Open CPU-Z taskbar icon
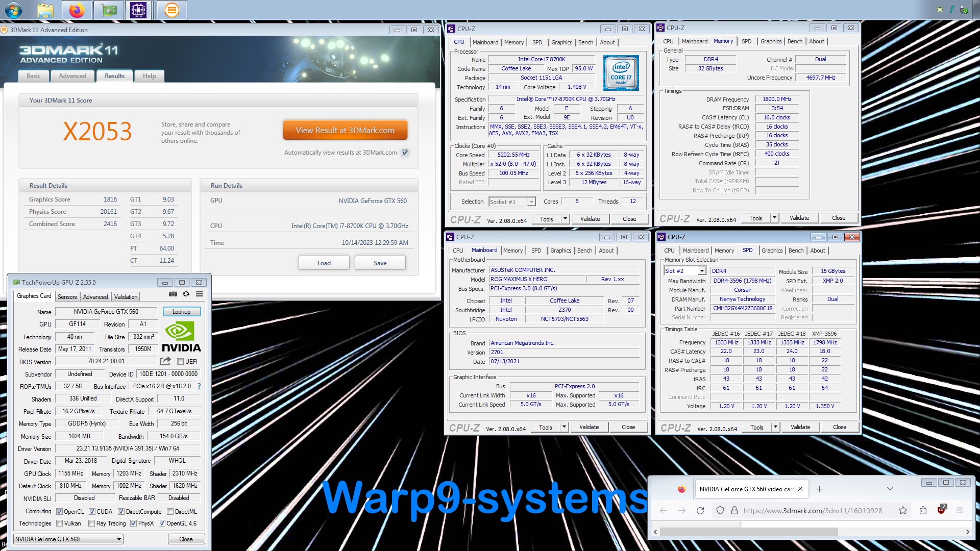 click(x=138, y=10)
